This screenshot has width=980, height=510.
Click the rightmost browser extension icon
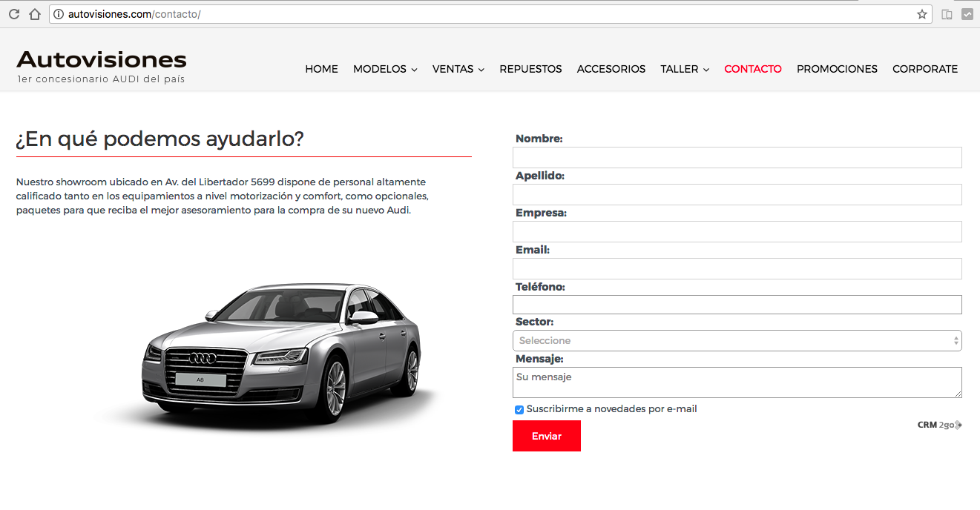pyautogui.click(x=967, y=14)
